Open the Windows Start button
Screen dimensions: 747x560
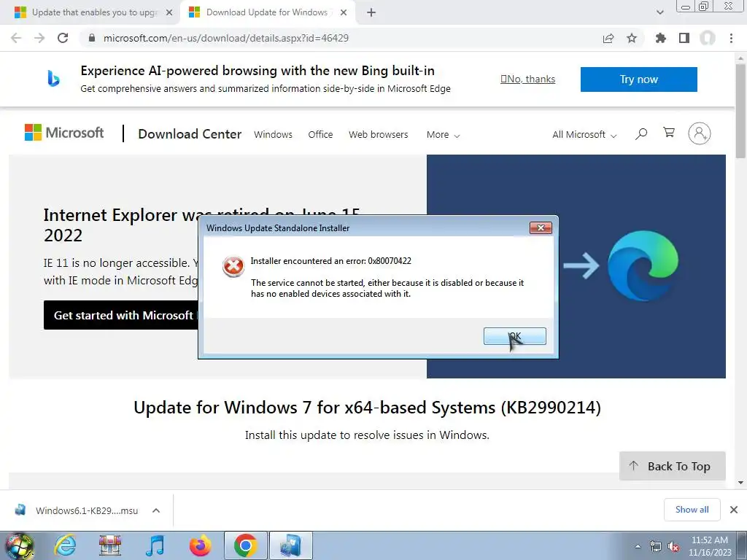pyautogui.click(x=20, y=545)
